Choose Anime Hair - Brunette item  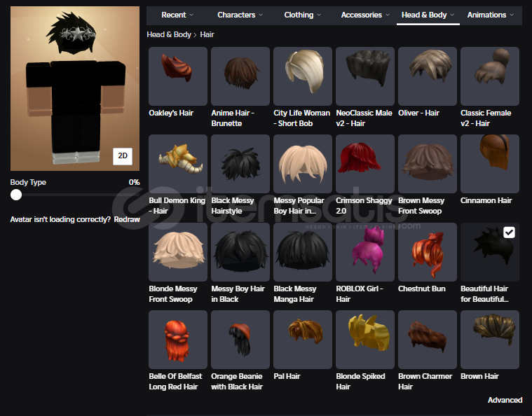tap(240, 76)
